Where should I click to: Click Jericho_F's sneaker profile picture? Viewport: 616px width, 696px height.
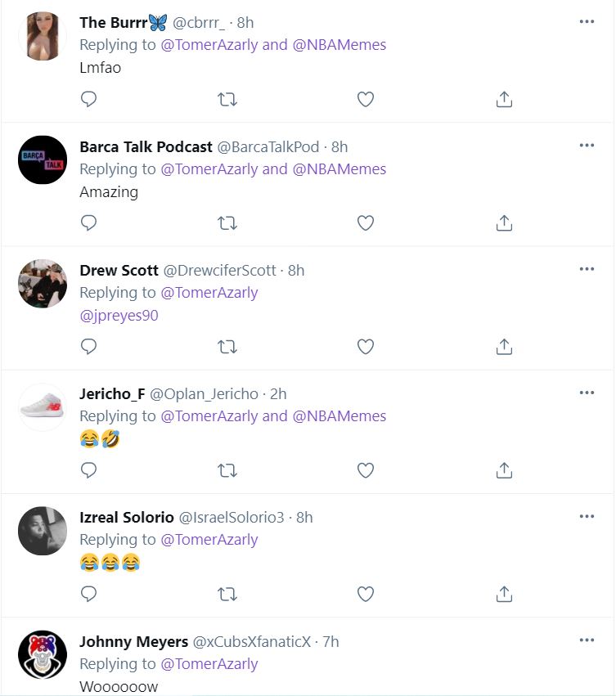(x=43, y=406)
